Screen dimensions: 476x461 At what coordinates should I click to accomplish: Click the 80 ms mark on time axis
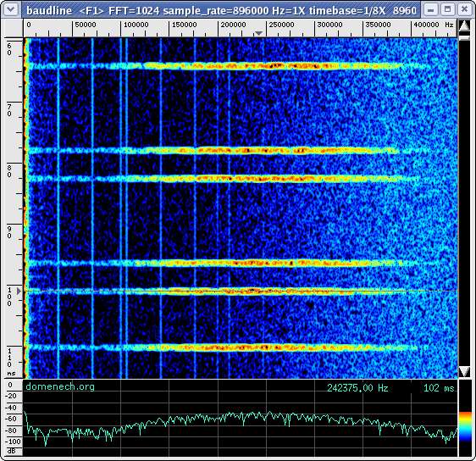tap(9, 171)
